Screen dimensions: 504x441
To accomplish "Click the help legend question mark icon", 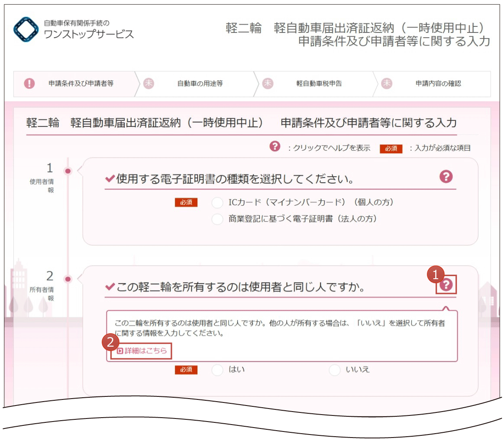I will 275,146.
